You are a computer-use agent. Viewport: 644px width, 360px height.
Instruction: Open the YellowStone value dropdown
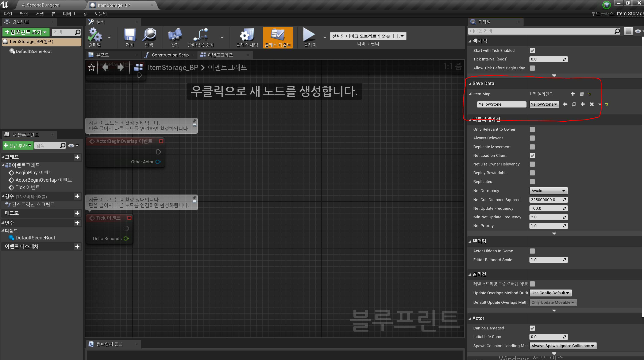(x=544, y=104)
